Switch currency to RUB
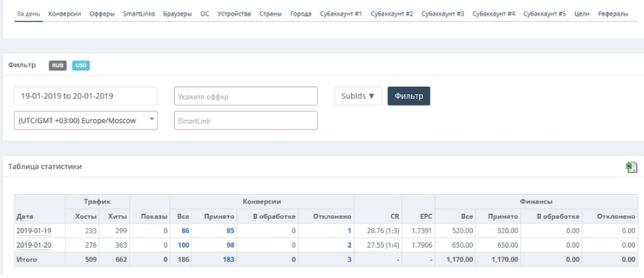Screen dimensions: 644x278 click(58, 65)
